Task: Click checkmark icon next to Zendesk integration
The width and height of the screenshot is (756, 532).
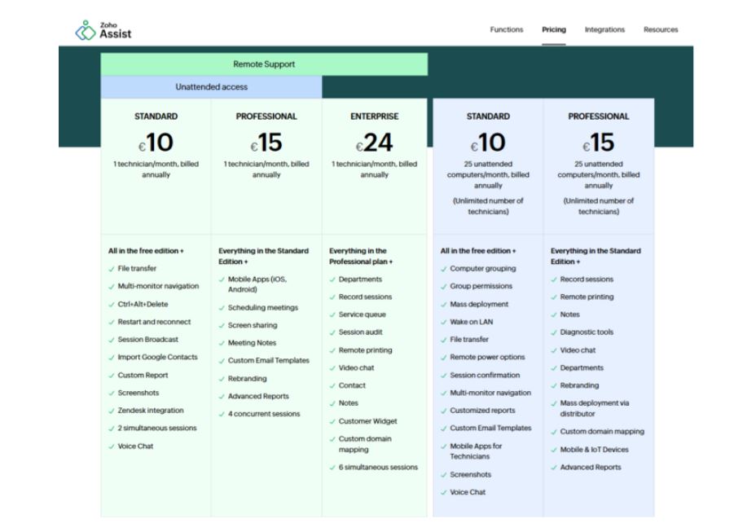Action: coord(112,411)
